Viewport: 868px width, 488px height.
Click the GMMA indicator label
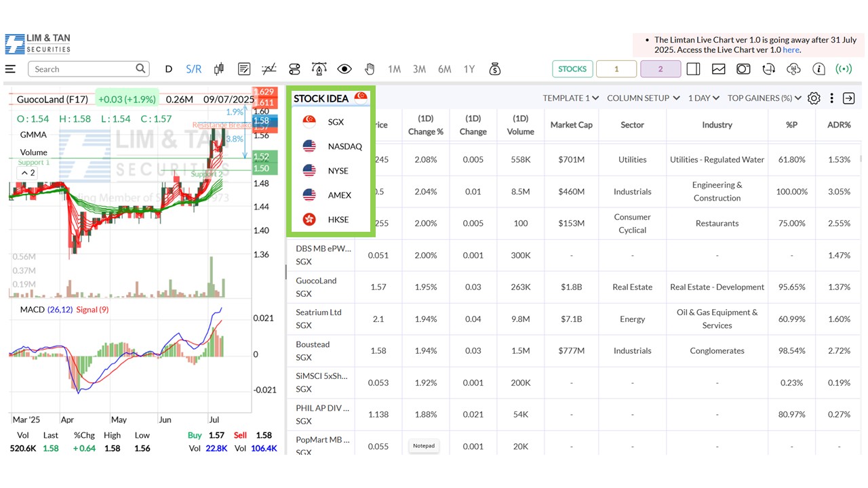point(33,134)
